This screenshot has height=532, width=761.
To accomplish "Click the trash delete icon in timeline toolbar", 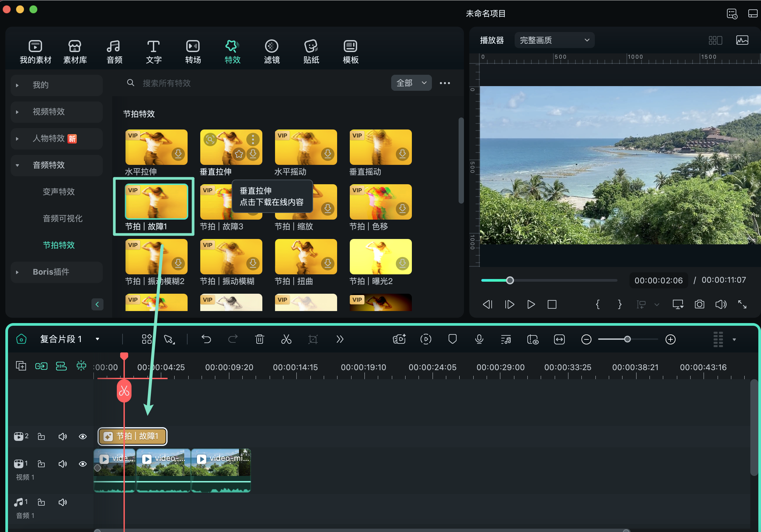I will click(x=259, y=339).
